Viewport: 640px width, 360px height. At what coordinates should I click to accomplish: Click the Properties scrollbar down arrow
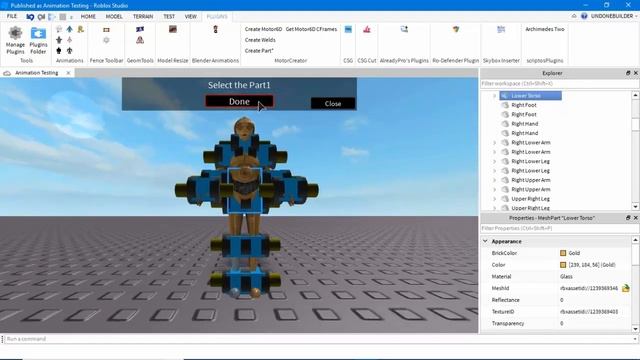pos(636,329)
